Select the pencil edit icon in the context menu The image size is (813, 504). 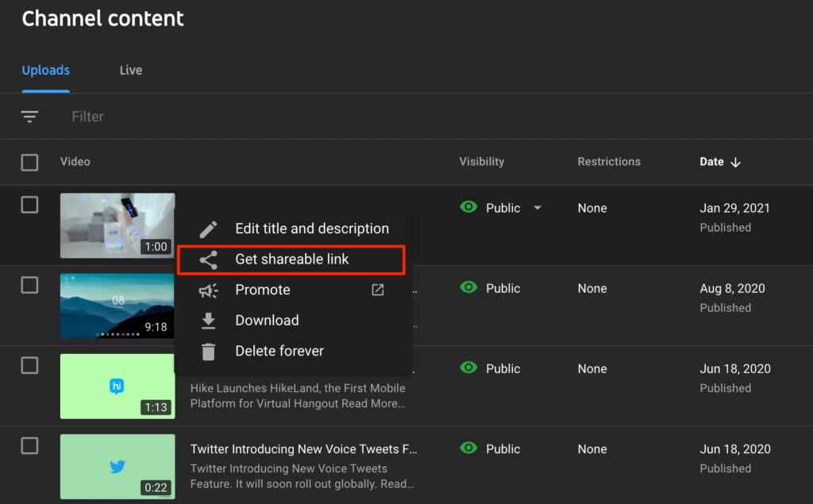[x=208, y=228]
